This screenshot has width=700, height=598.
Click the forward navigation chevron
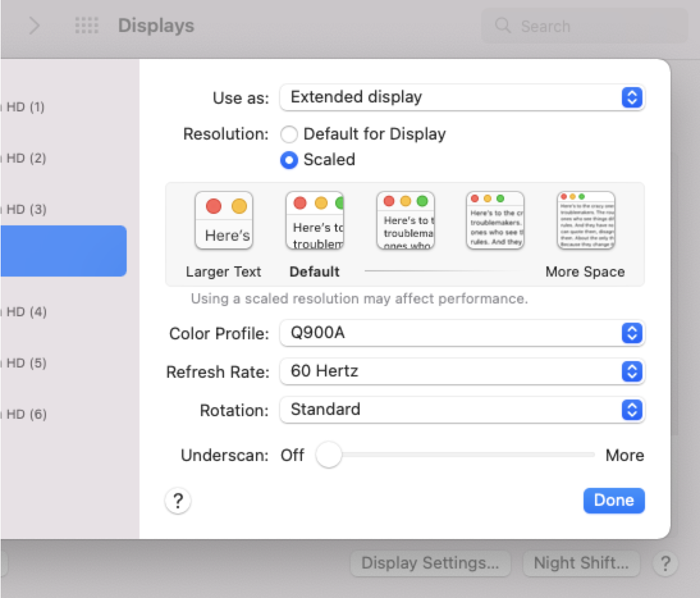pos(35,26)
